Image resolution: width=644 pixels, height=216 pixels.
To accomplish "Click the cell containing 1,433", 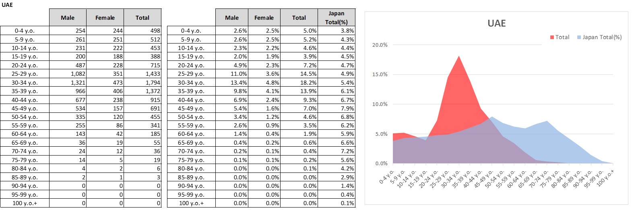I will click(142, 74).
